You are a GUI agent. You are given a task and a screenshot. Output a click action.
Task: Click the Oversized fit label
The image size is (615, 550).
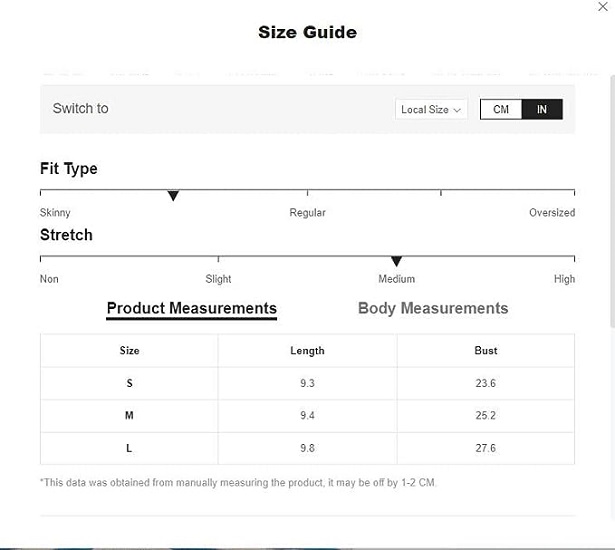click(552, 213)
